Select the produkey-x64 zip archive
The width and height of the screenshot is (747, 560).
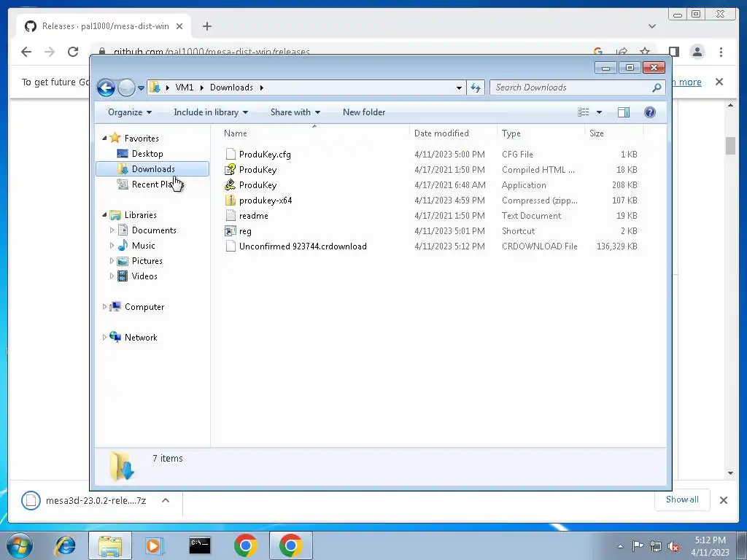[x=266, y=201]
